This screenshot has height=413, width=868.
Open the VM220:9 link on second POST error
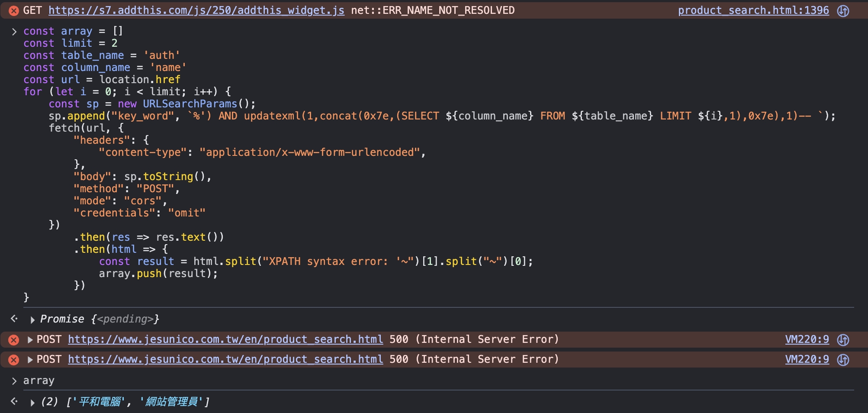pyautogui.click(x=807, y=359)
